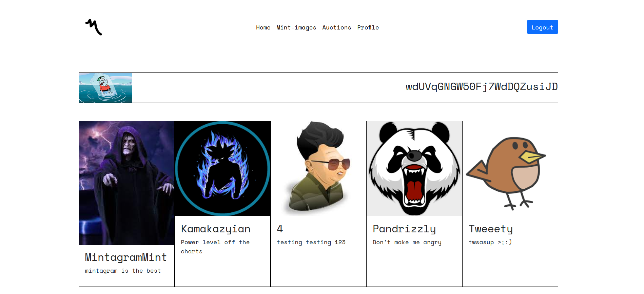Viewport: 644px width, 294px height.
Task: Open the angry panda image
Action: click(x=414, y=169)
